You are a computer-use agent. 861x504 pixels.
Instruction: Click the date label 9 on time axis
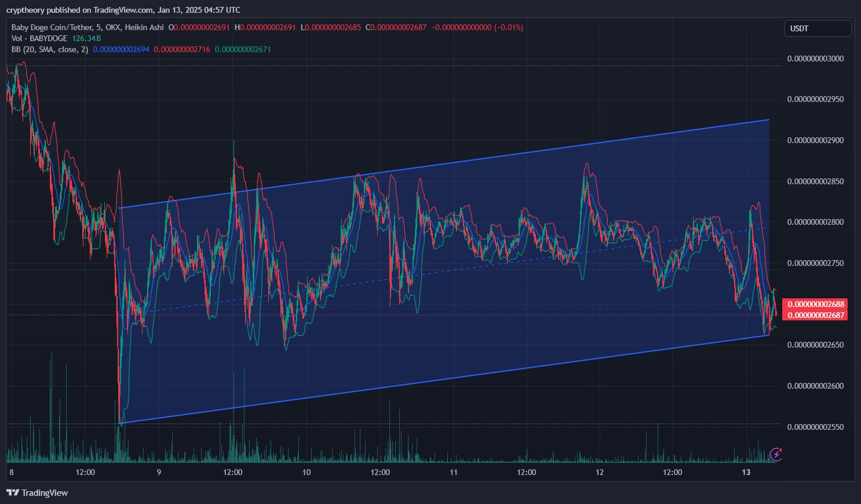159,472
